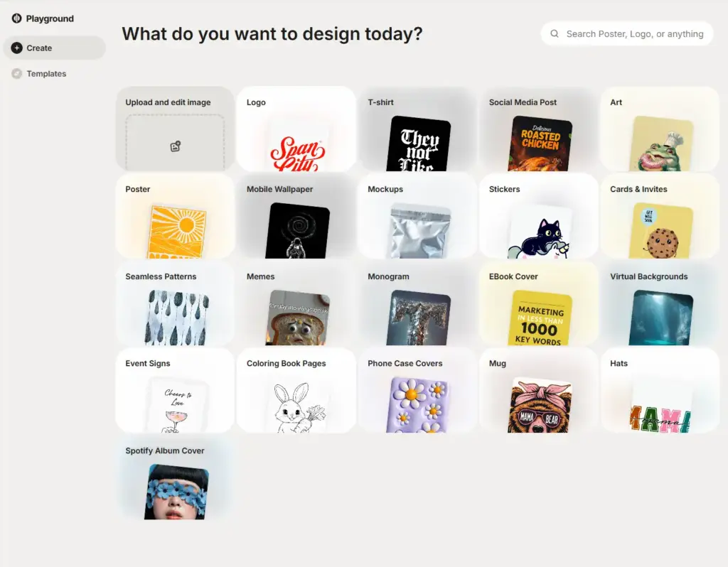
Task: Click the Templates sidebar icon
Action: (x=17, y=73)
